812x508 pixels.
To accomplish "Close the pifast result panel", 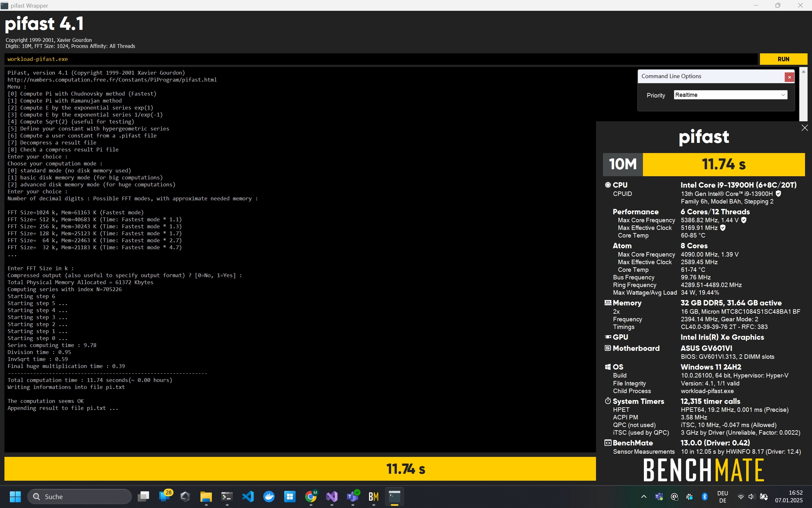I will [x=804, y=128].
